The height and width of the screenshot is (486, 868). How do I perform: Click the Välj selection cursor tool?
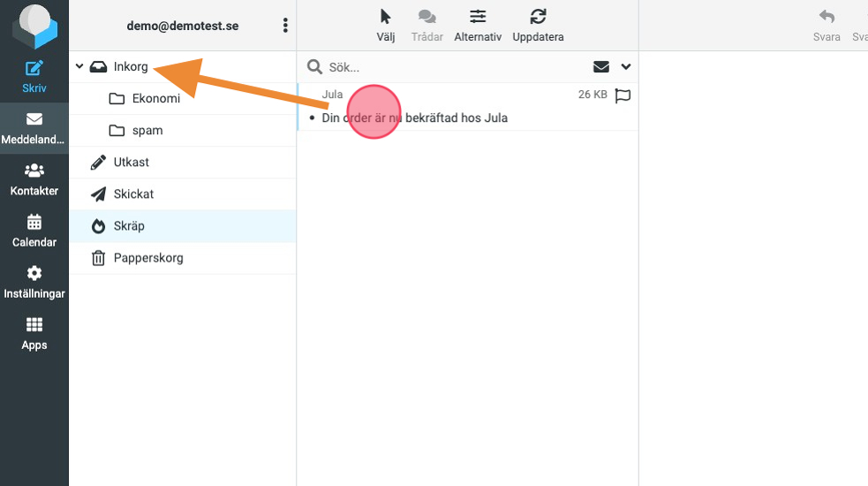click(385, 17)
